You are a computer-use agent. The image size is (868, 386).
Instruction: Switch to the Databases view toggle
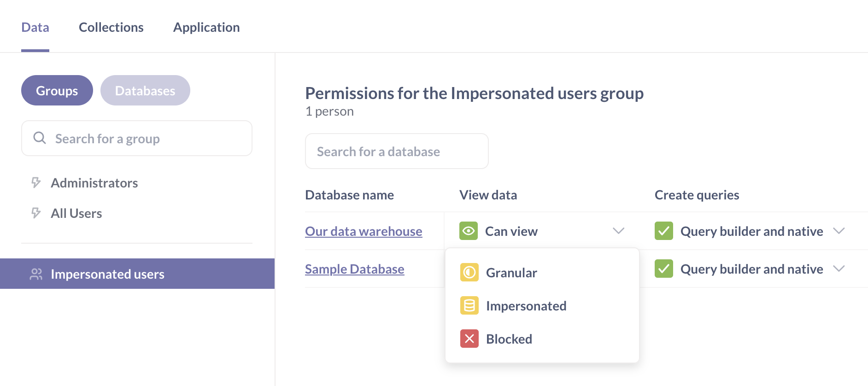[145, 90]
